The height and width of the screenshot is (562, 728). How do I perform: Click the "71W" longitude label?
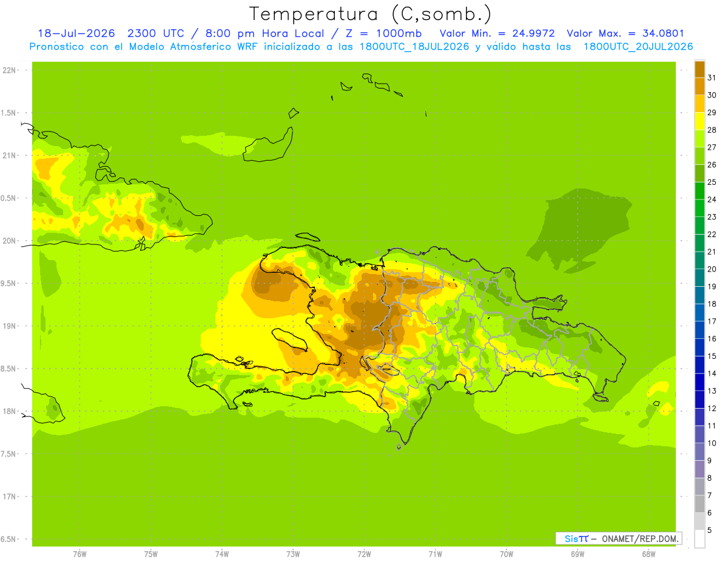[435, 554]
